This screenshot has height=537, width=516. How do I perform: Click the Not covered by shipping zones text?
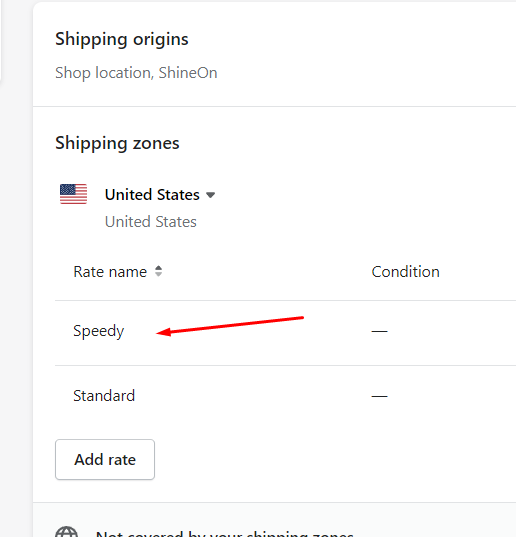[x=225, y=533]
